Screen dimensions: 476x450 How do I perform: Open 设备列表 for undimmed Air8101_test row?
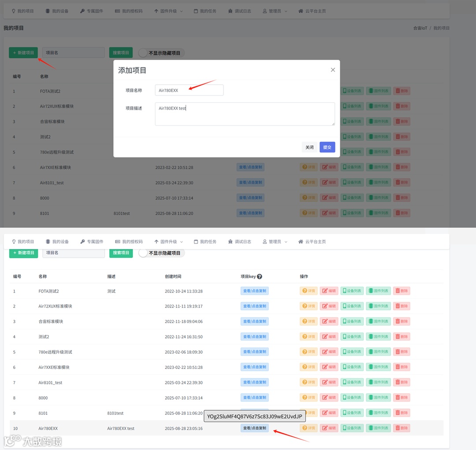(352, 382)
